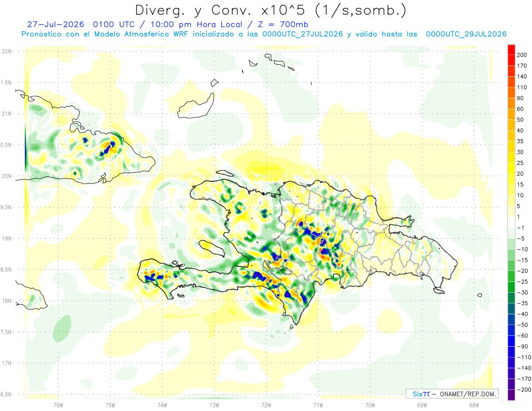Screen dimensions: 532x411
Task: Click the '-200' colorbar label
Action: 524,389
